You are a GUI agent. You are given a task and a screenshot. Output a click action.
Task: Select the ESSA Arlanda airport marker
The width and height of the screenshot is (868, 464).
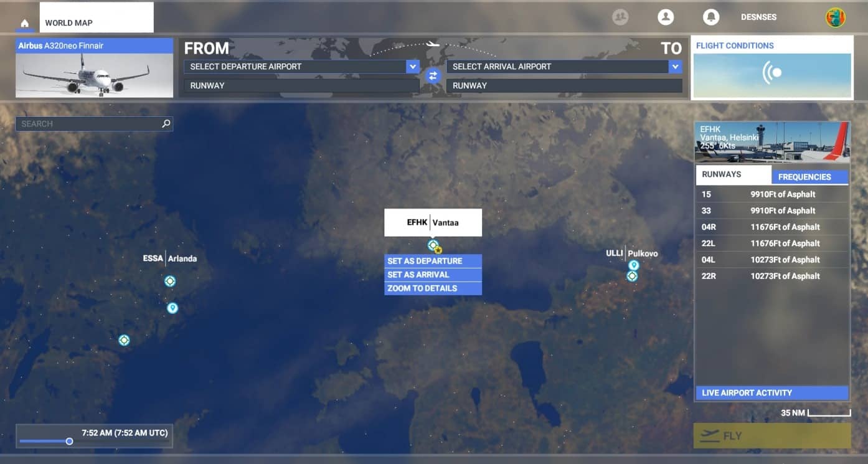point(170,281)
